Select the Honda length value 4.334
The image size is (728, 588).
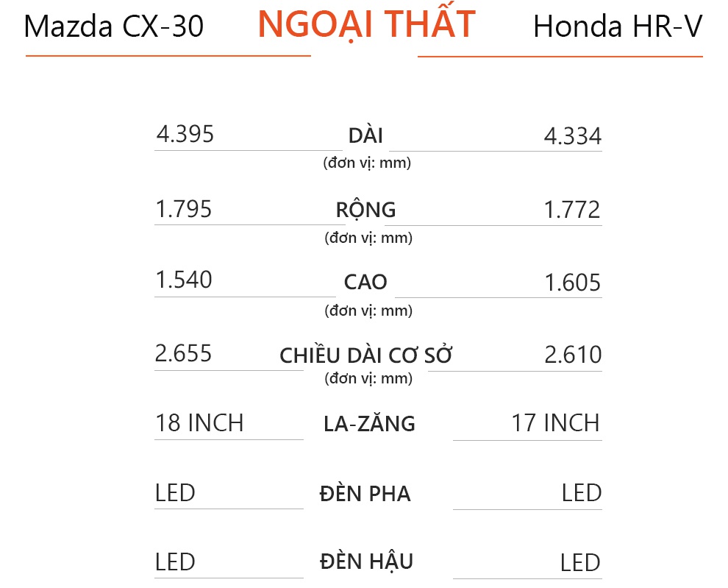point(572,136)
